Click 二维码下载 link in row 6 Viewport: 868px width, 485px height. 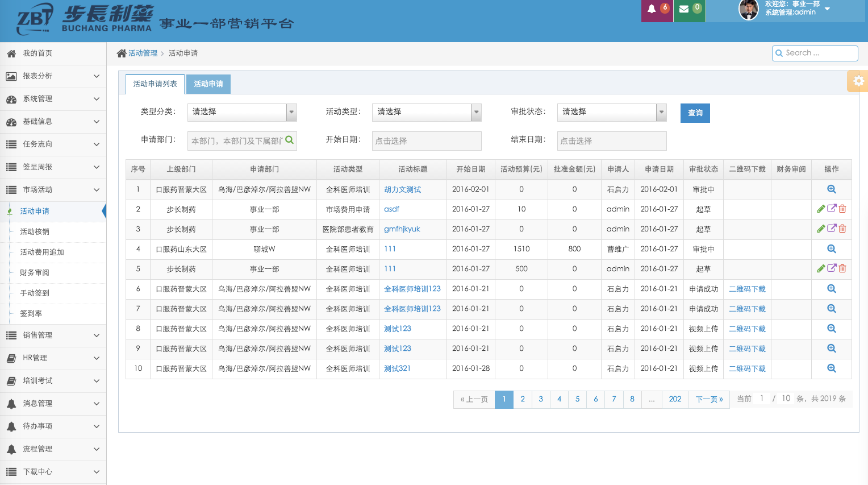747,289
